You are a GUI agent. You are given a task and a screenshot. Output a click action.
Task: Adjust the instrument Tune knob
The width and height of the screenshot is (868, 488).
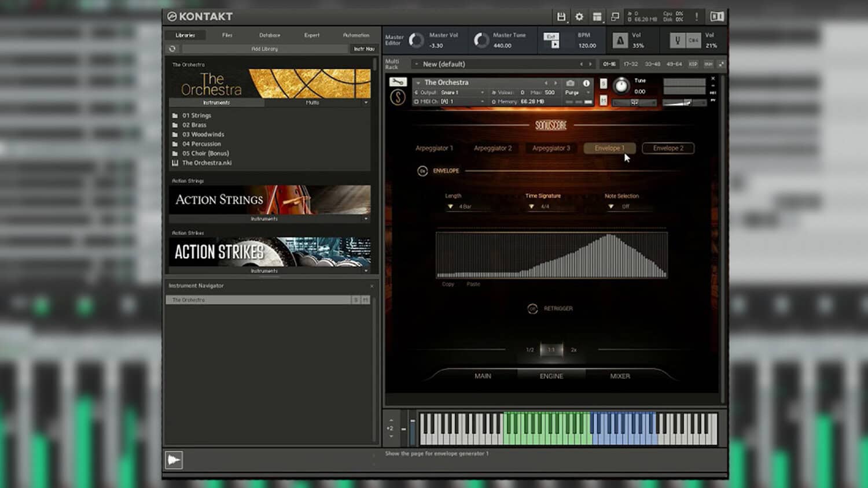click(x=621, y=86)
